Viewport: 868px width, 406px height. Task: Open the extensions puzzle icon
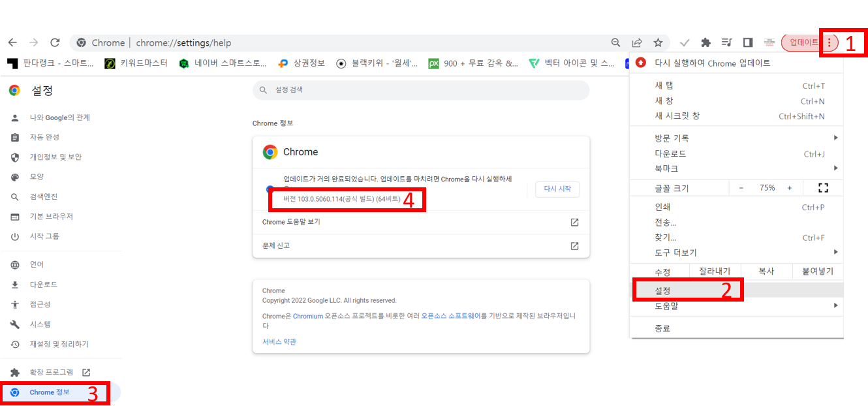705,42
